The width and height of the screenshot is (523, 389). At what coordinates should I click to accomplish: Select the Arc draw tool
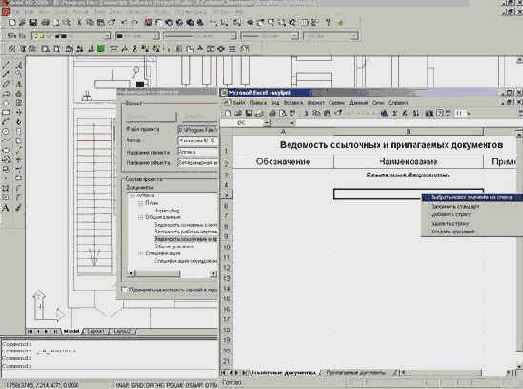6,122
